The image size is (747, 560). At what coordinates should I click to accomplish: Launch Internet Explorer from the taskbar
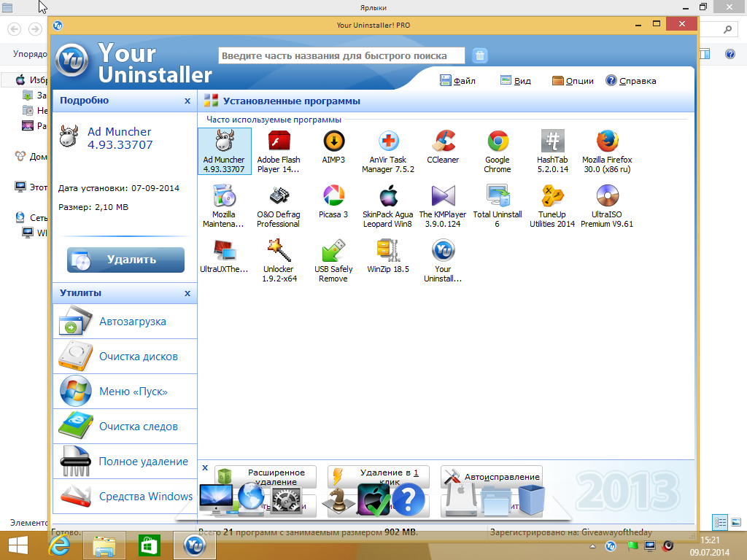pyautogui.click(x=60, y=545)
